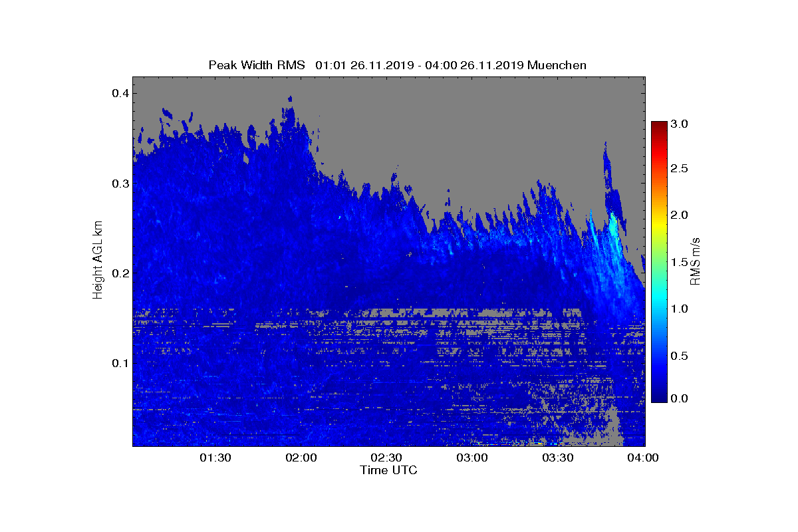Click the '02:00' time tick label
This screenshot has height=532, width=798.
coord(301,458)
